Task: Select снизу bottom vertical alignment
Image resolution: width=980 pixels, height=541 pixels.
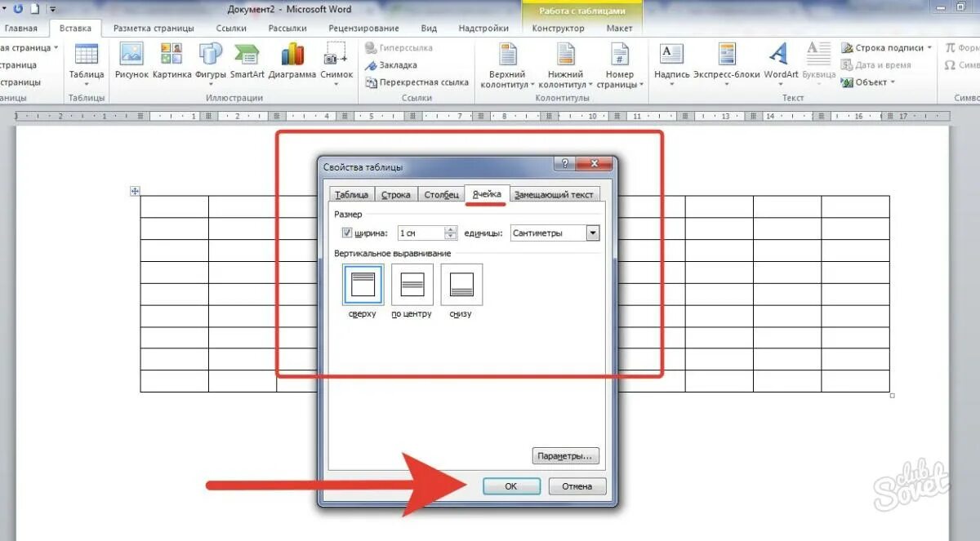Action: click(461, 285)
